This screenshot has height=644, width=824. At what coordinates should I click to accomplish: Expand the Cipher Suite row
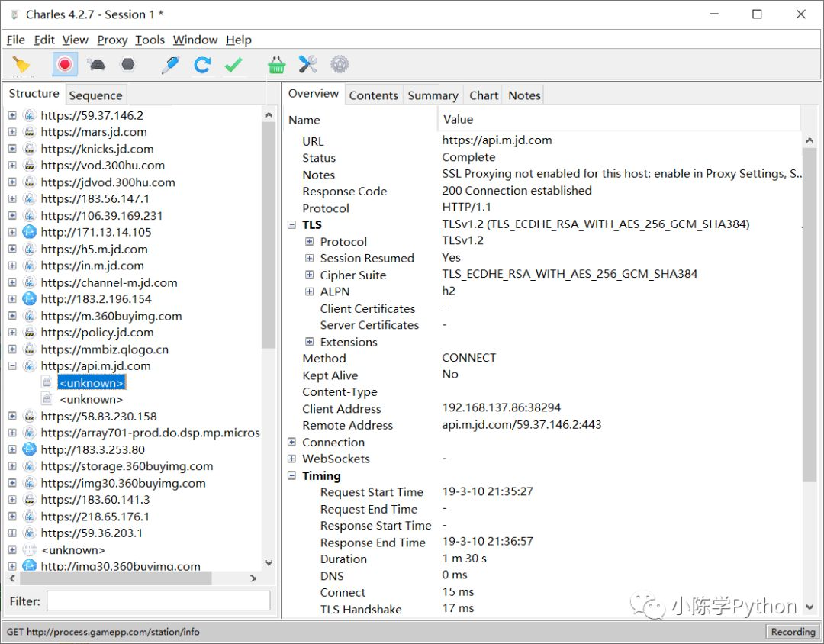click(309, 275)
